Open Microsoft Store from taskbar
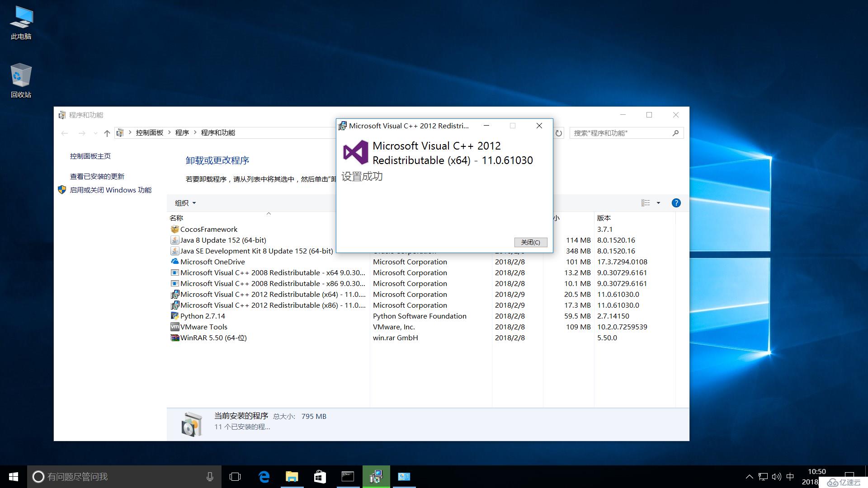 (x=320, y=477)
